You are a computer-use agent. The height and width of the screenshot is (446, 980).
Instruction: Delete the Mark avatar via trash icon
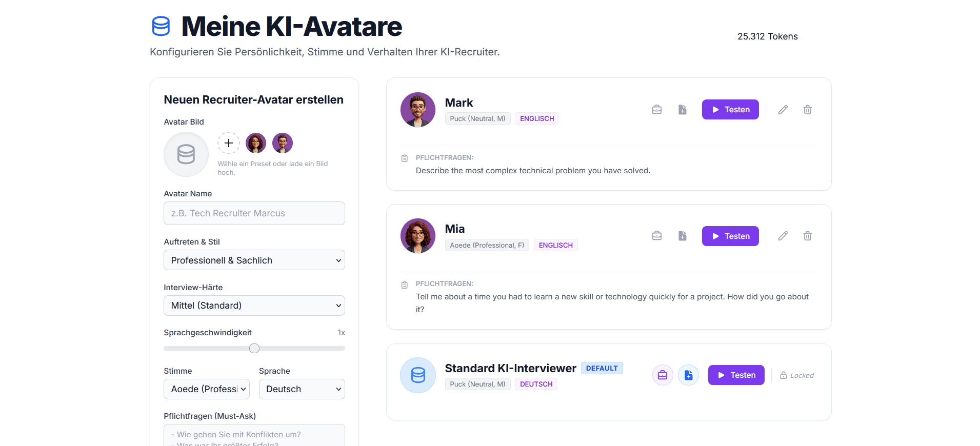click(808, 110)
